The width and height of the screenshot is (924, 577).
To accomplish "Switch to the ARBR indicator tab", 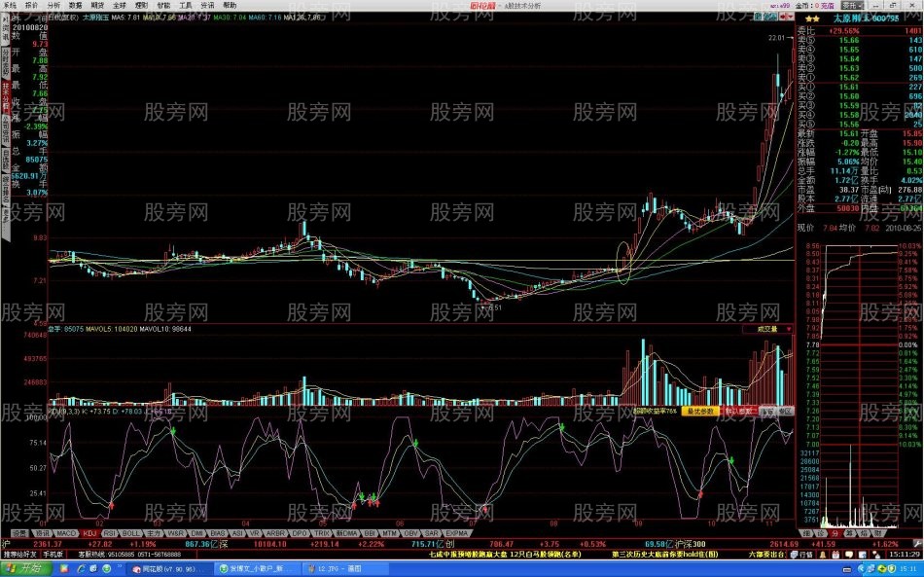I will tap(276, 533).
